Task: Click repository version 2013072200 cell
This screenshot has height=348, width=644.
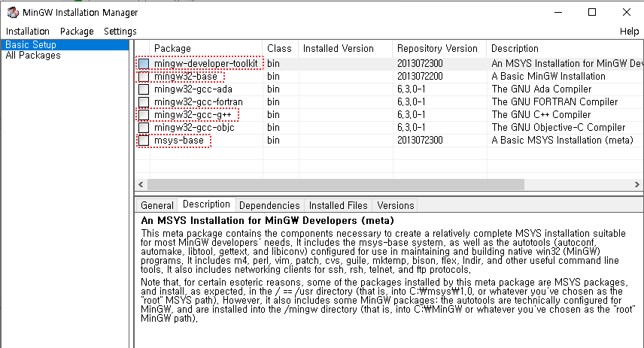Action: pos(420,77)
